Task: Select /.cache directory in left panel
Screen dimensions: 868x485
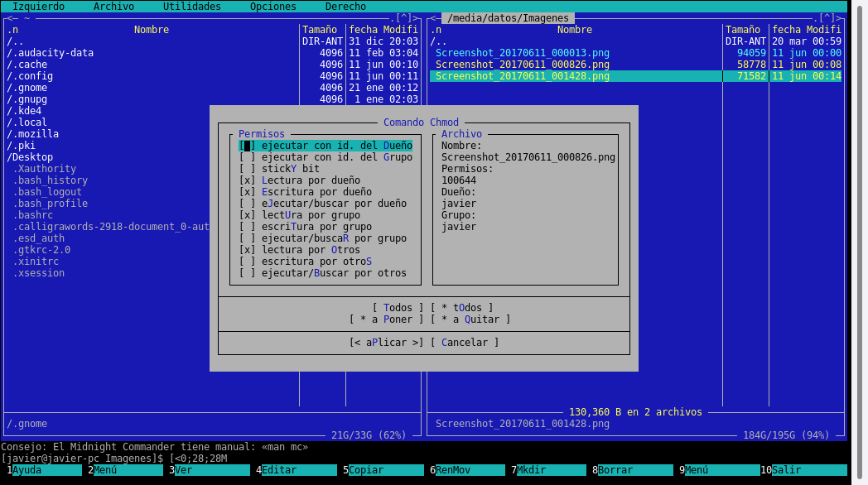Action: tap(27, 65)
